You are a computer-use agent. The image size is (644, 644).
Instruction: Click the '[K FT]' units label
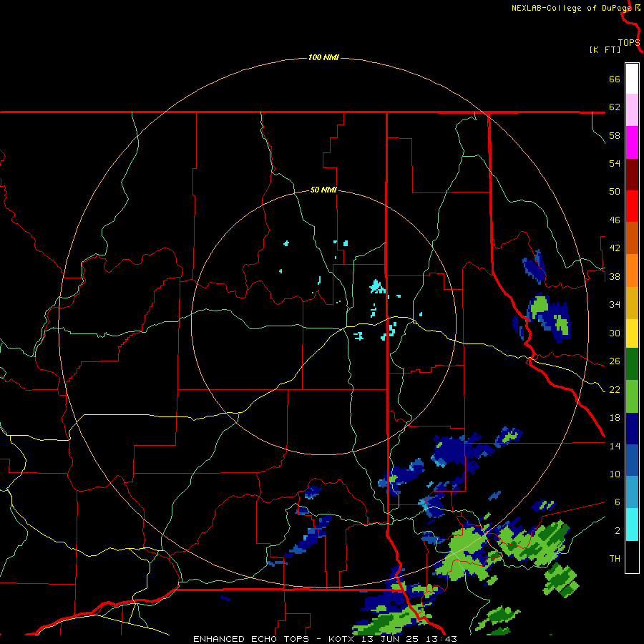pos(605,49)
